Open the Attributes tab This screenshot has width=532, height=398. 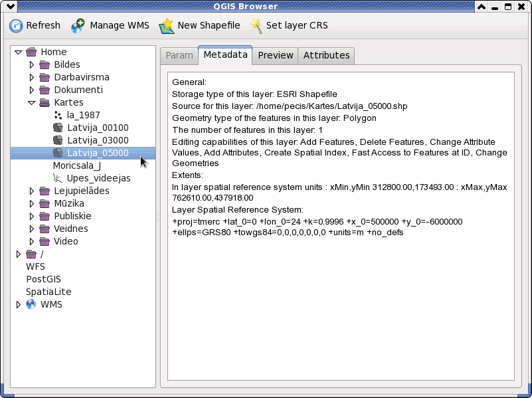(326, 55)
